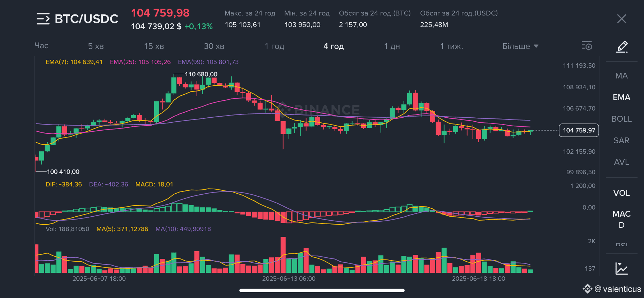The image size is (644, 298).
Task: Tap the Vol: 188,81050 label
Action: [x=67, y=229]
